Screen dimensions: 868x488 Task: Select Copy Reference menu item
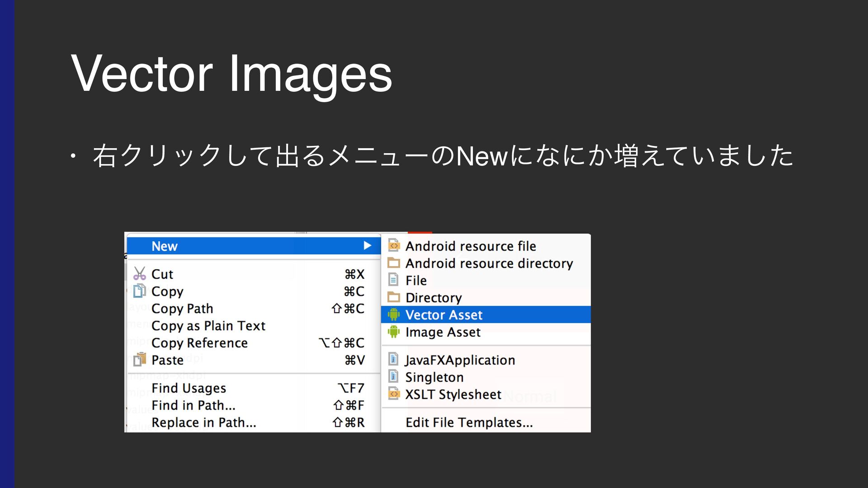point(254,343)
